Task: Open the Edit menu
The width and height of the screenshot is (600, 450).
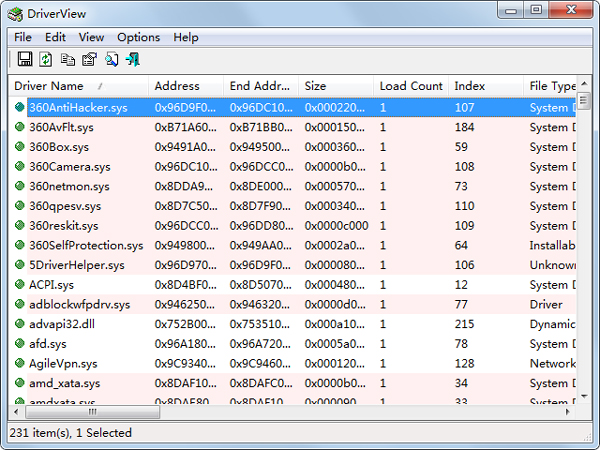Action: (55, 37)
